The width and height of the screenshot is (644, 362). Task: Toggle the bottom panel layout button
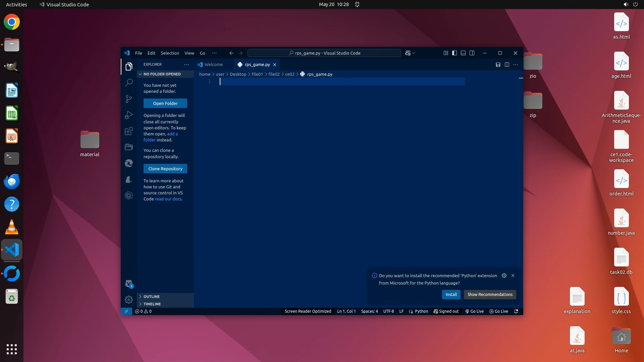(x=463, y=53)
